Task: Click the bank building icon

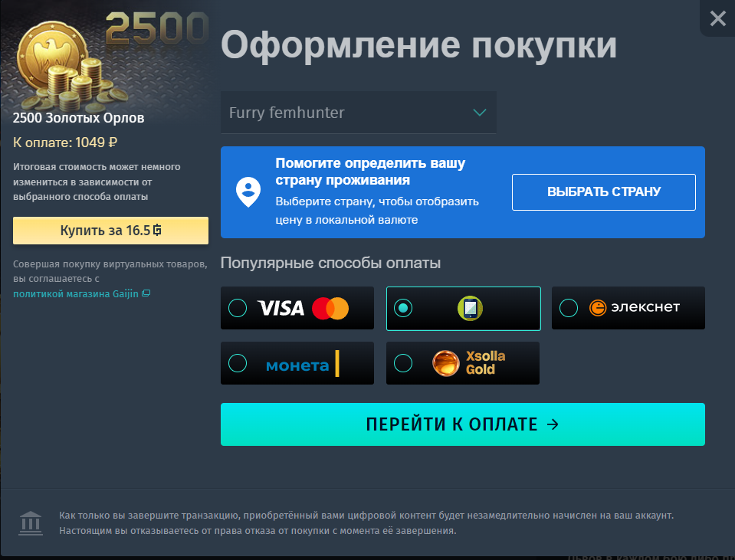Action: pos(31,523)
